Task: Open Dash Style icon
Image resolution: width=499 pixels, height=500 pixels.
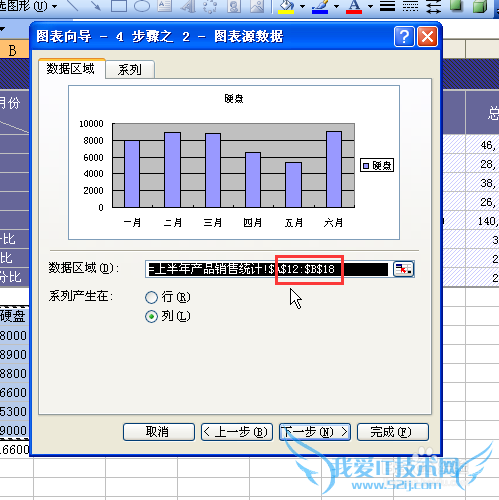Action: 410,6
